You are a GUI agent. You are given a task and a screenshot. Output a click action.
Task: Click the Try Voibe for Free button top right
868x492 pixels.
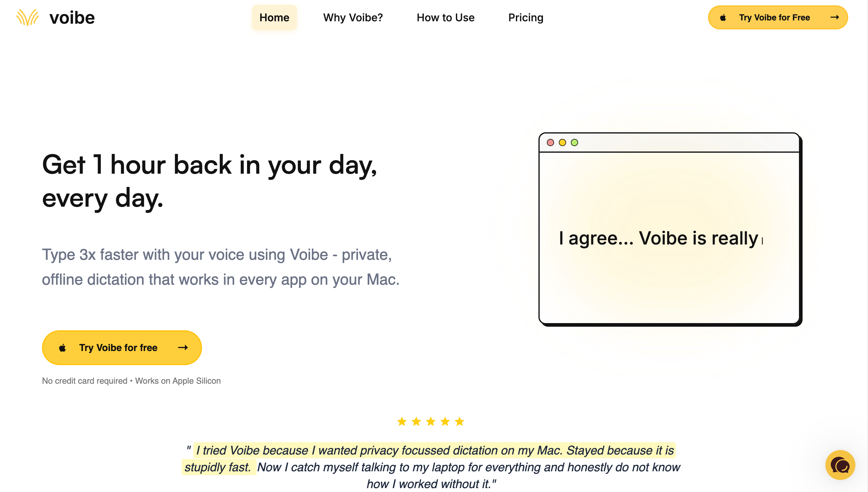point(778,17)
